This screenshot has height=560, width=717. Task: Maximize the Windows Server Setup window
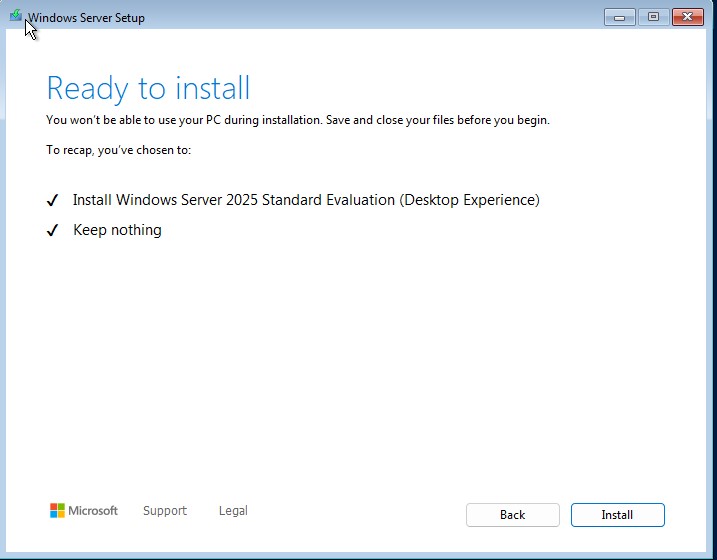tap(652, 17)
